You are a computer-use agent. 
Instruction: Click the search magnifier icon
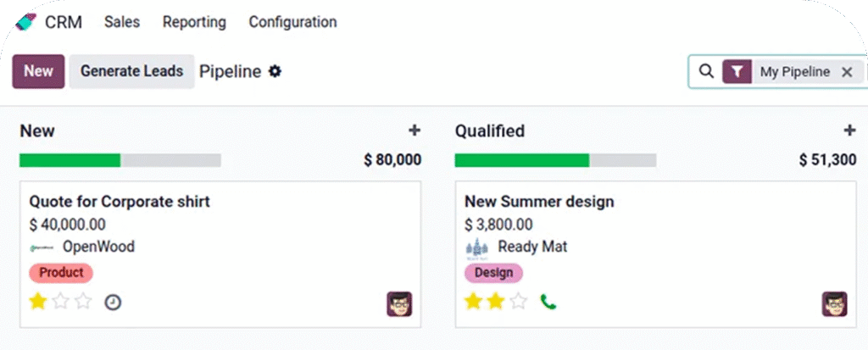pos(706,72)
